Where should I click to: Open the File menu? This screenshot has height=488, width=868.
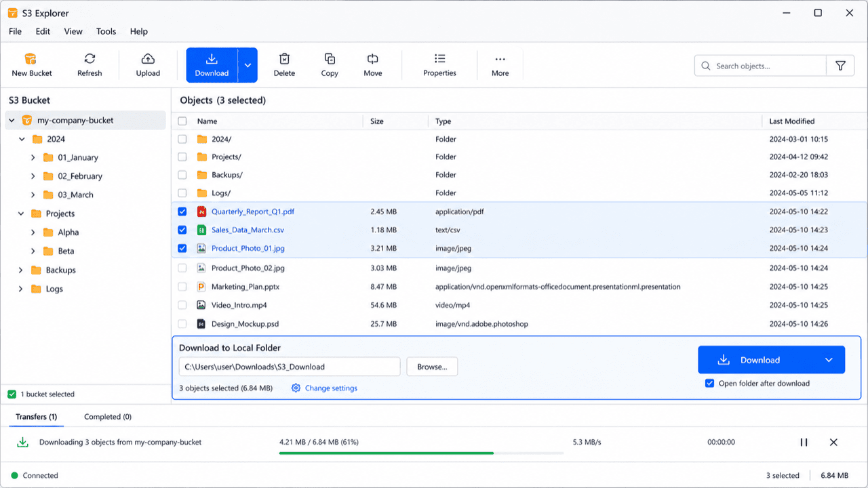coord(15,31)
